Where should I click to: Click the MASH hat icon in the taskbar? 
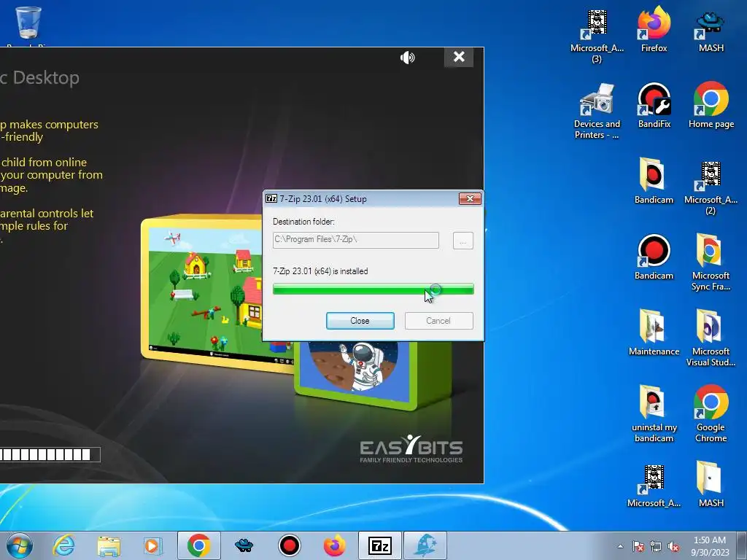(x=244, y=545)
